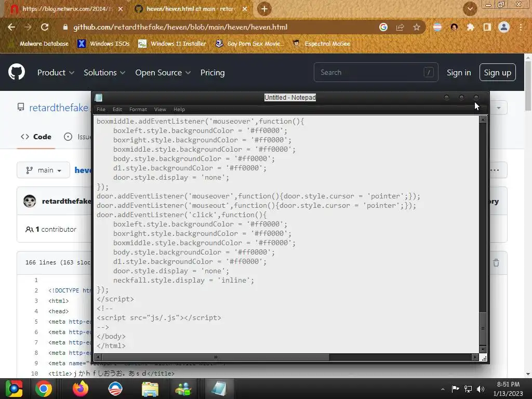
Task: Open the Action Center flag tray icon
Action: coord(455,389)
